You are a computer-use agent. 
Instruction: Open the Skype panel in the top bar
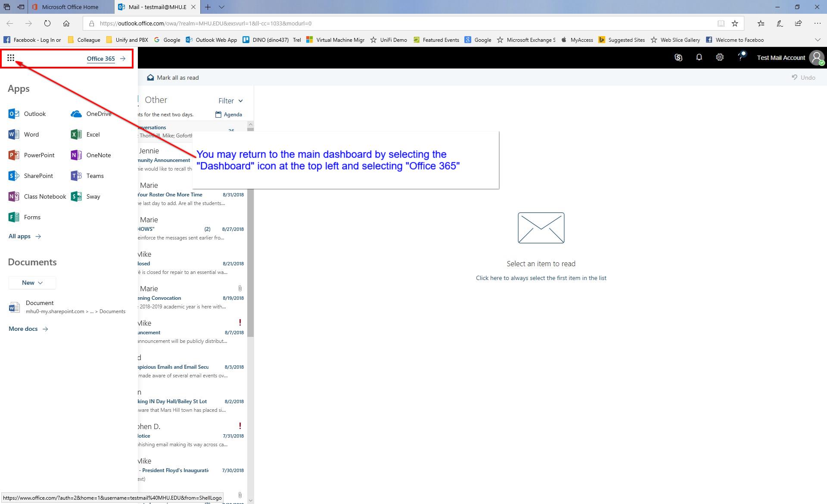[x=678, y=57]
